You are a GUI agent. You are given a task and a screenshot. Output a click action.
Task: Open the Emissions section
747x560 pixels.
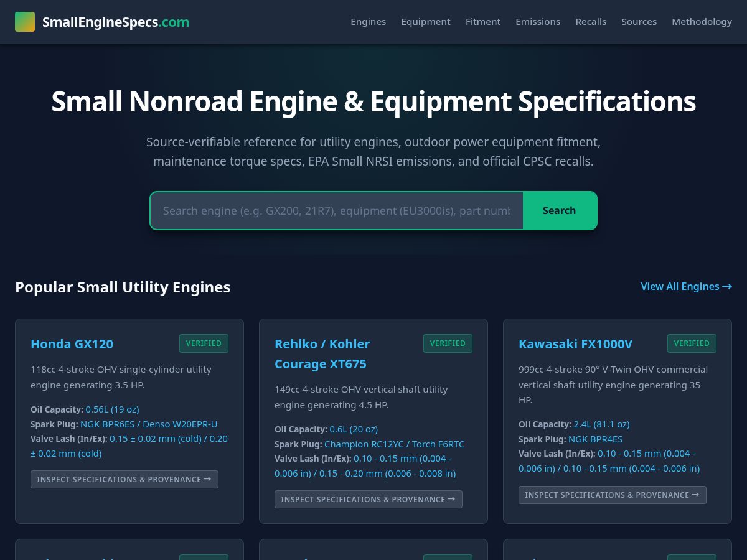pyautogui.click(x=538, y=22)
